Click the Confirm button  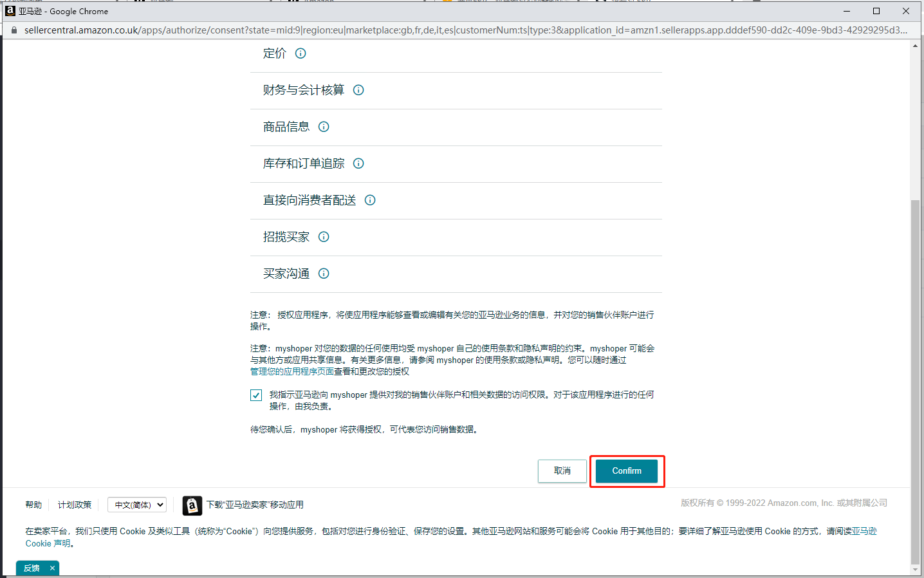627,471
